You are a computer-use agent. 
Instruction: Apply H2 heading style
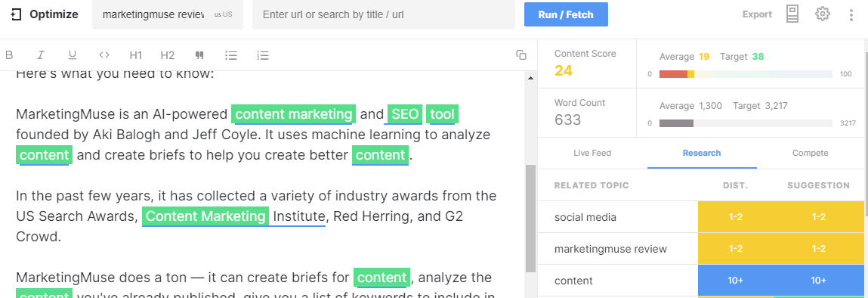tap(167, 55)
